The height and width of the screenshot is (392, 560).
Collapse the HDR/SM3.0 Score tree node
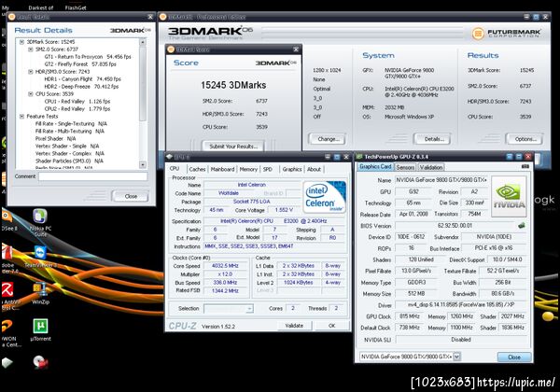click(31, 72)
